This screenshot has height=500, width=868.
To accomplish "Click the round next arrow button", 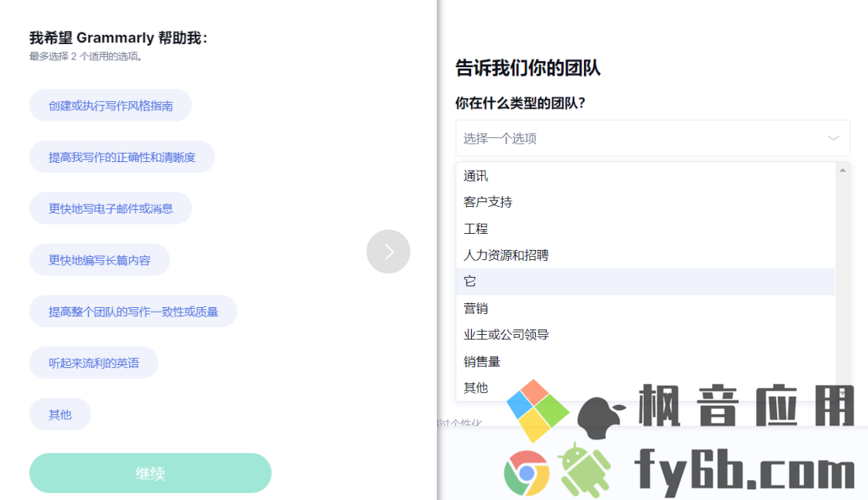I will click(388, 252).
